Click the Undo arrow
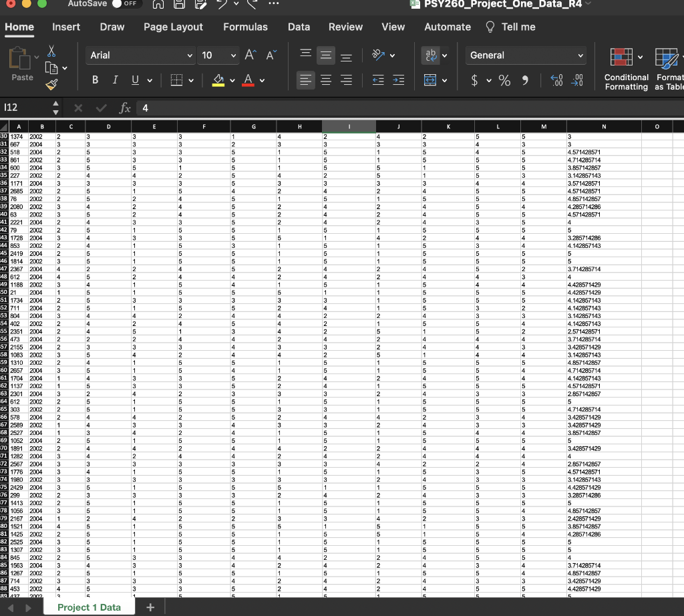This screenshot has height=616, width=684. pyautogui.click(x=222, y=4)
